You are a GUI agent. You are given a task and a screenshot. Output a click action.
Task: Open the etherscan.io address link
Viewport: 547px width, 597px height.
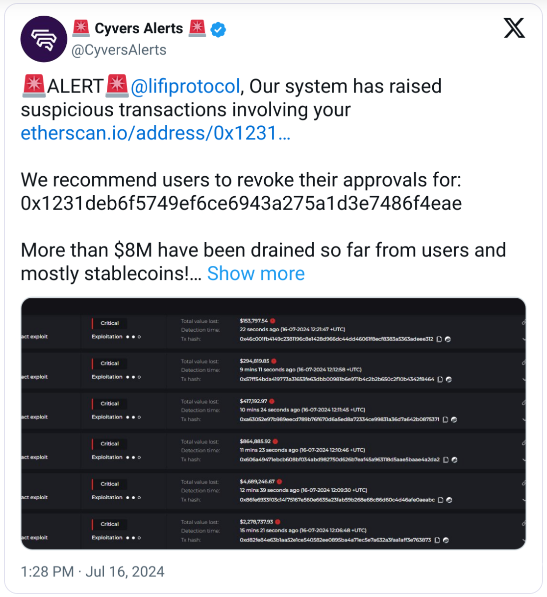pos(156,133)
